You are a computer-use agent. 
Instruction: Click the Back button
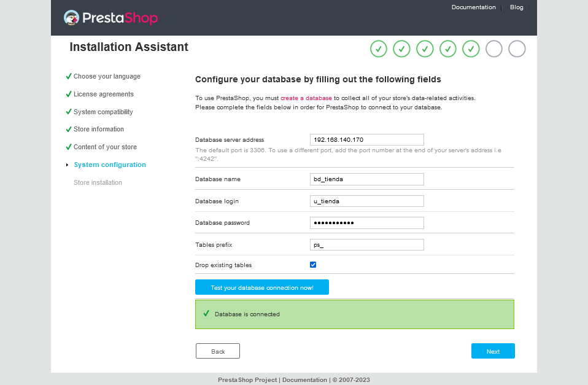[218, 351]
